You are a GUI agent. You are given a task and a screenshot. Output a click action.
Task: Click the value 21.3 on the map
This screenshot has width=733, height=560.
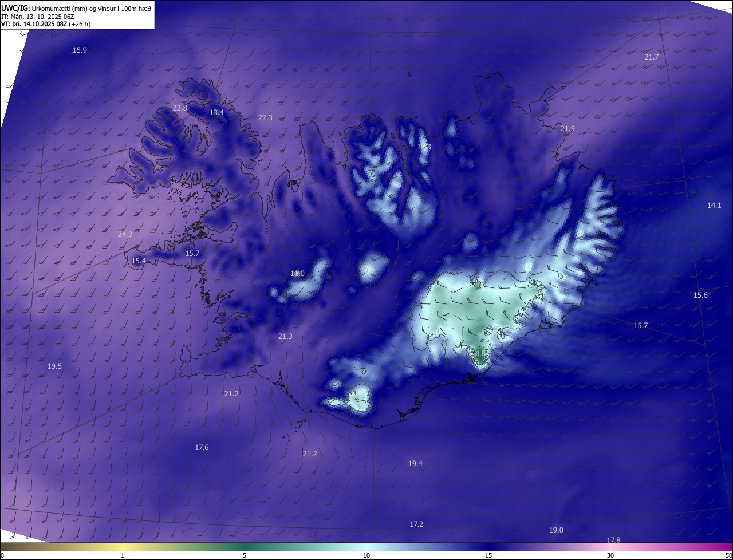pyautogui.click(x=285, y=337)
